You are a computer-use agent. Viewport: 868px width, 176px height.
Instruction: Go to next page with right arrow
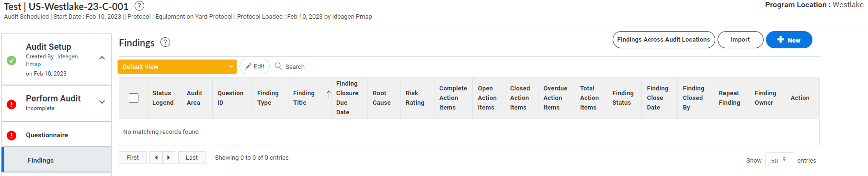pyautogui.click(x=169, y=158)
